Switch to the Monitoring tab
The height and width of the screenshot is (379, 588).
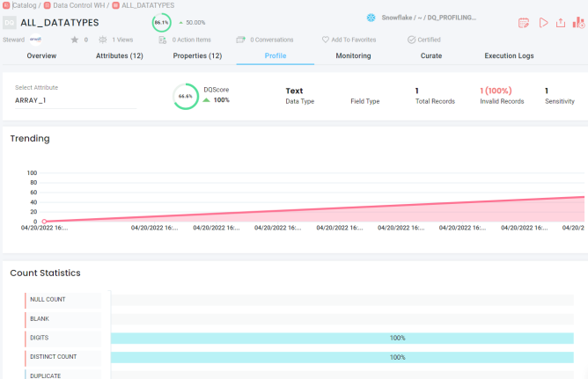[x=353, y=56]
